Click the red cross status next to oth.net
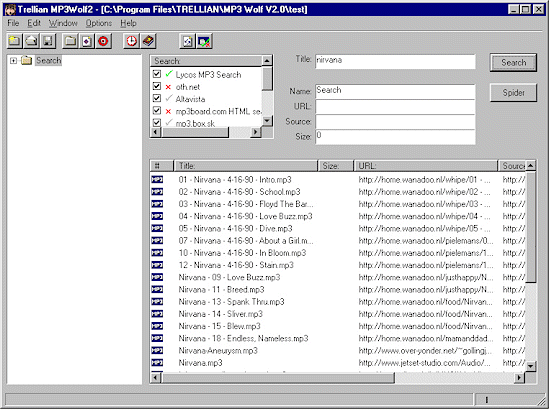Image resolution: width=550 pixels, height=410 pixels. pyautogui.click(x=168, y=87)
